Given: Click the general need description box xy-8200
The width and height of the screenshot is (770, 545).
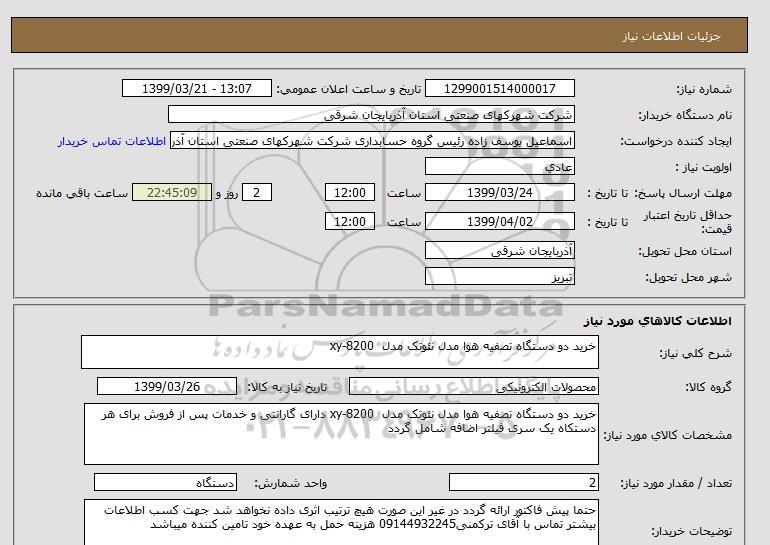Looking at the screenshot, I should (x=340, y=352).
